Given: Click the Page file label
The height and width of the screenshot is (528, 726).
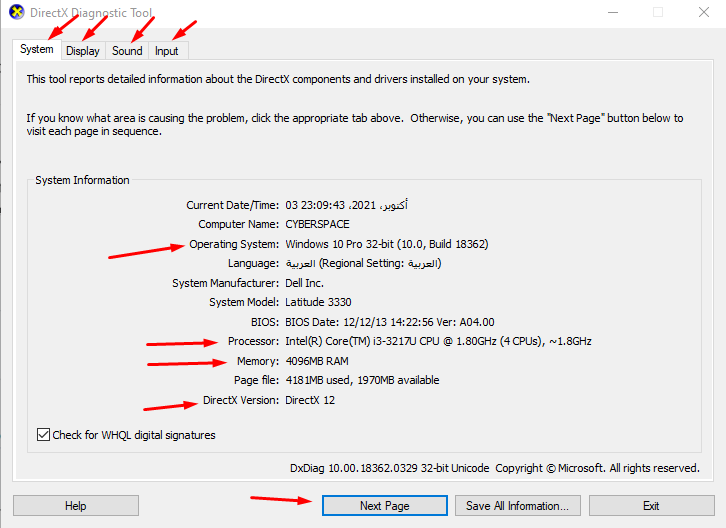Looking at the screenshot, I should [x=256, y=380].
